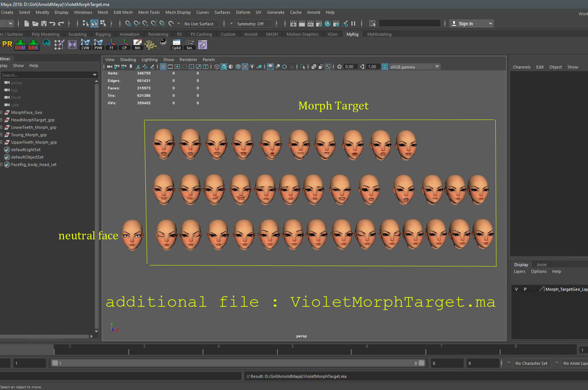The height and width of the screenshot is (390, 588).
Task: Open the viewport Shading menu
Action: (x=128, y=60)
